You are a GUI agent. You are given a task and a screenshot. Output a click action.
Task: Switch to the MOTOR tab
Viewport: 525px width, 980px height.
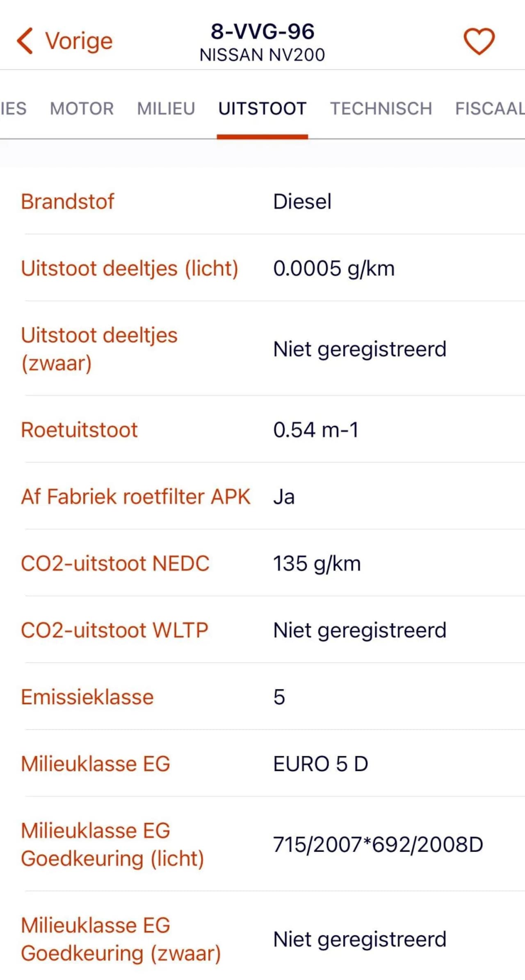tap(82, 109)
